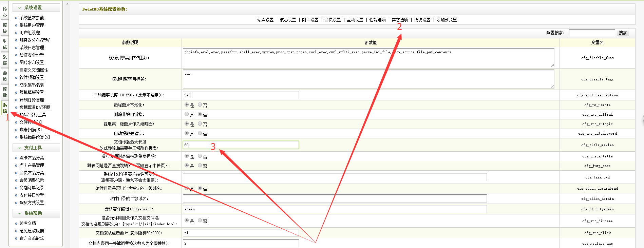Select 是 for 自动提取关键字
The image size is (644, 248).
[187, 133]
